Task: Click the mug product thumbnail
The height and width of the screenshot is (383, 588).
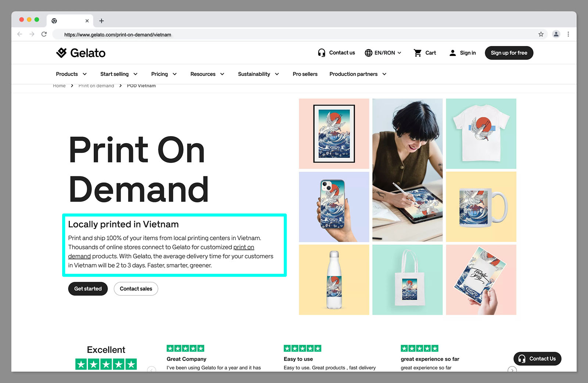Action: 481,206
